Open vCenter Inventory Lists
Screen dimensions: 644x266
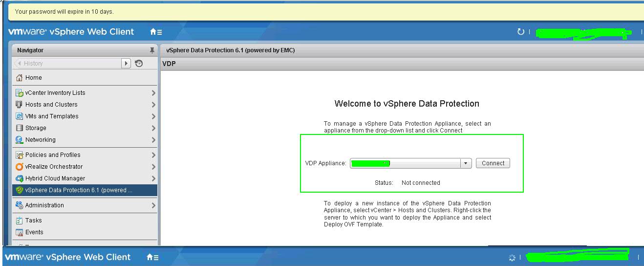point(85,93)
